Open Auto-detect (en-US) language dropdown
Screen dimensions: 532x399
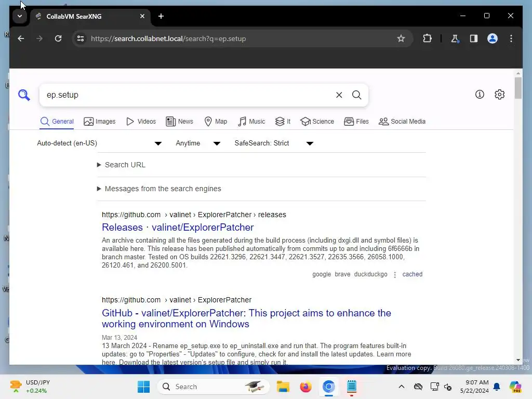pyautogui.click(x=99, y=143)
